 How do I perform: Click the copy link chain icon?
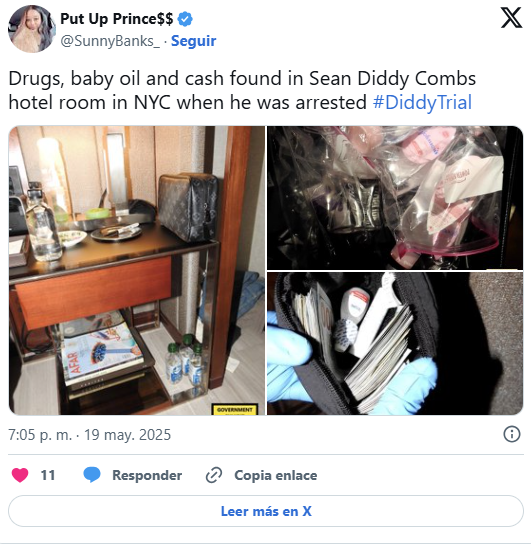(x=214, y=475)
